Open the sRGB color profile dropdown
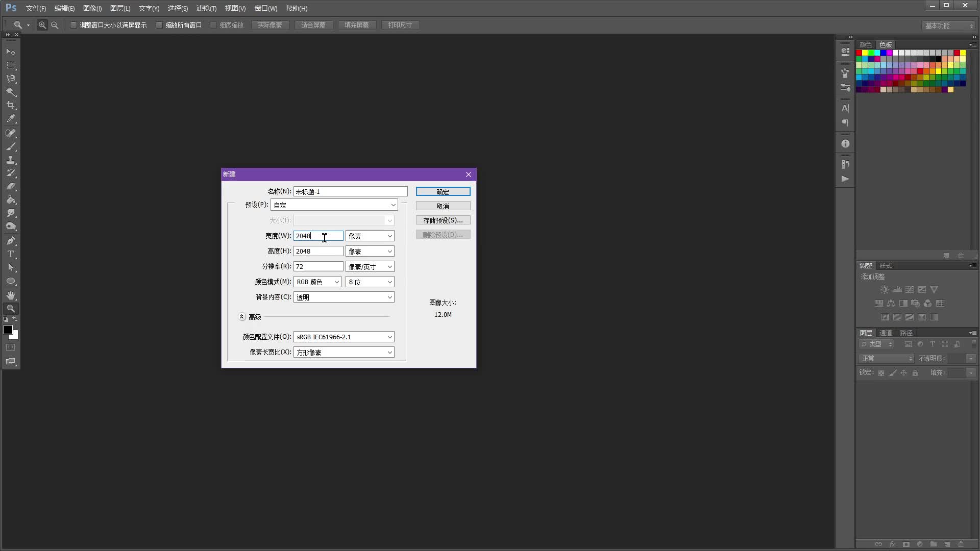Viewport: 980px width, 551px height. click(x=344, y=337)
